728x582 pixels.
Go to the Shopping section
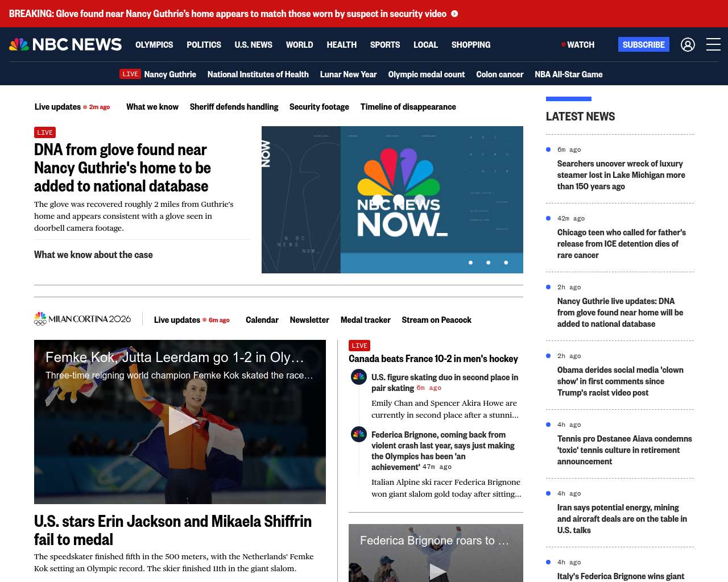click(x=471, y=44)
